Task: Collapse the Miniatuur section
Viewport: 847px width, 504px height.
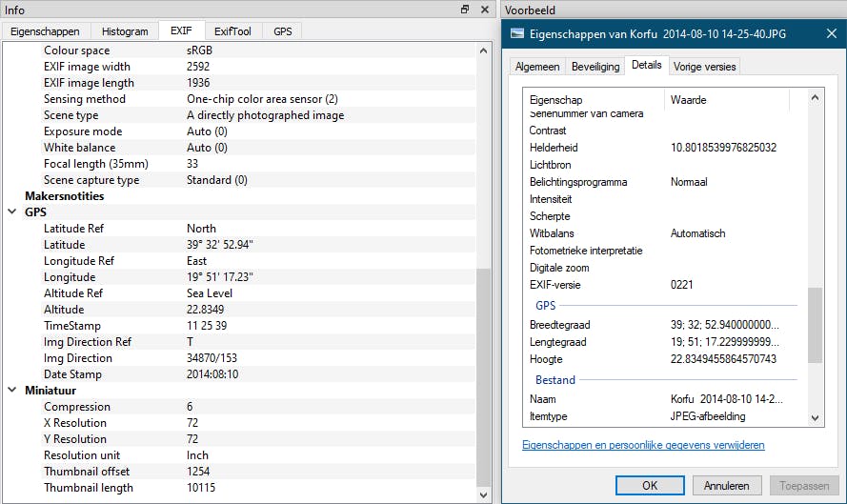Action: pos(12,391)
